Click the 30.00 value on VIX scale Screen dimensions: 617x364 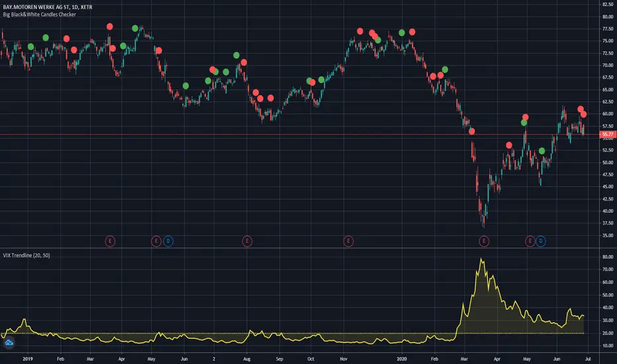608,320
